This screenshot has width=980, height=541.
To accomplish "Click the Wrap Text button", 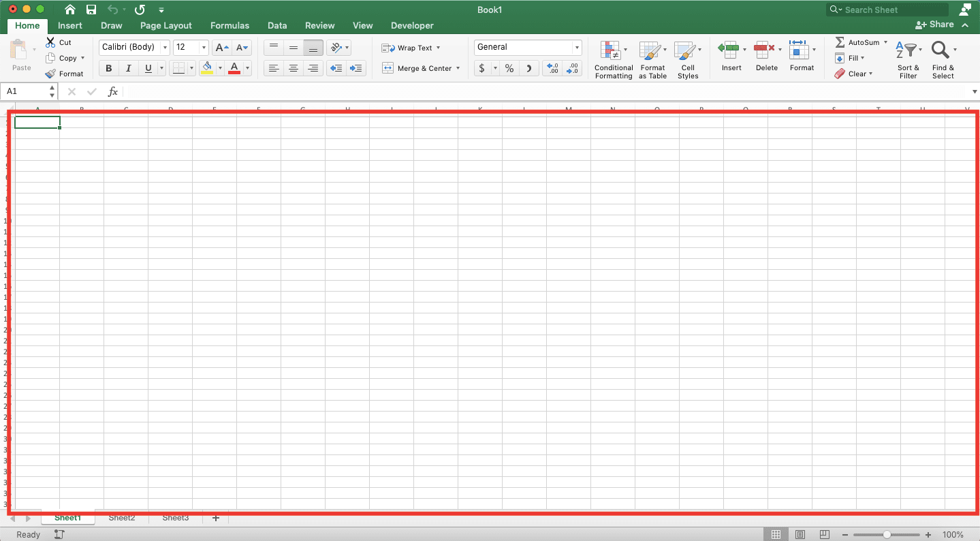I will click(x=411, y=48).
